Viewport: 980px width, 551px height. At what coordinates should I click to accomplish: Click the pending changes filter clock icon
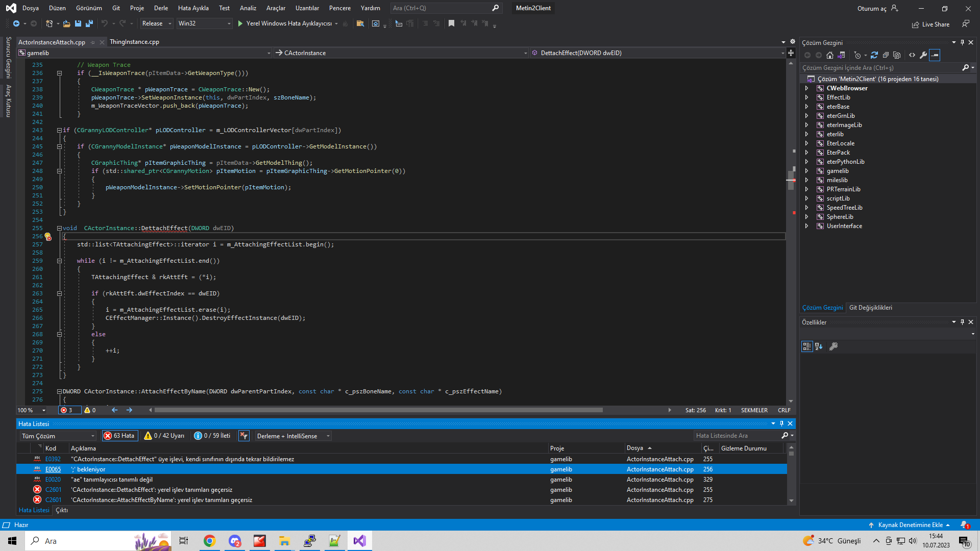tap(857, 55)
